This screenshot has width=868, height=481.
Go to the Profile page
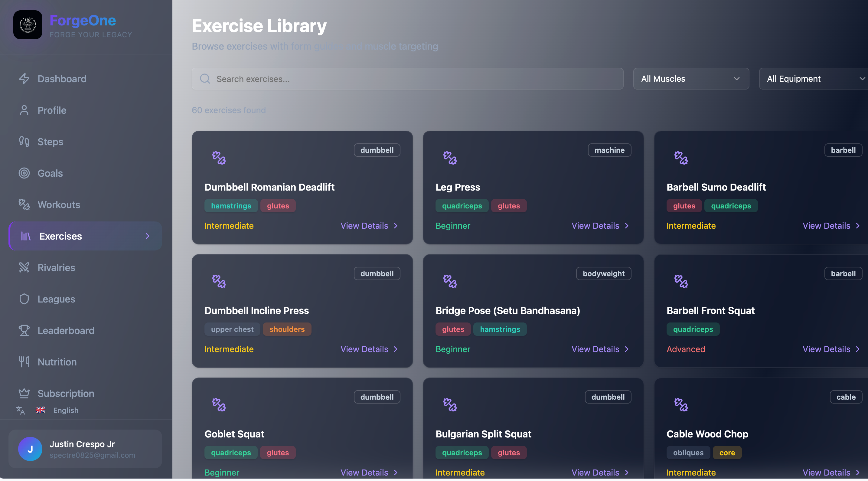coord(51,110)
